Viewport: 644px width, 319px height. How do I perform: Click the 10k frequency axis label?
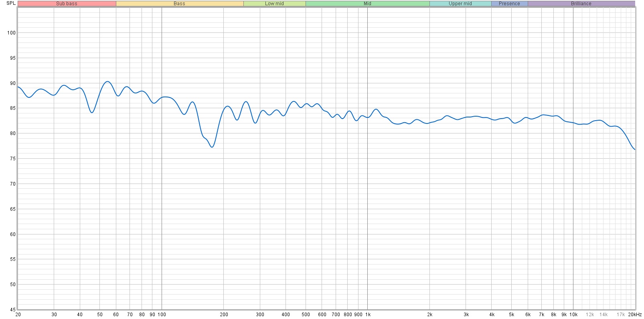(x=573, y=315)
